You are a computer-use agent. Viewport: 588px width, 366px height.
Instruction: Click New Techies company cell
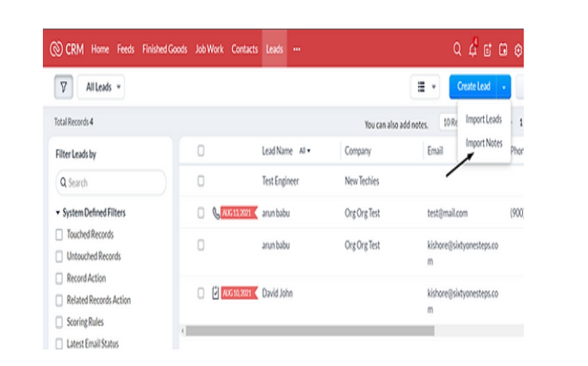(362, 181)
